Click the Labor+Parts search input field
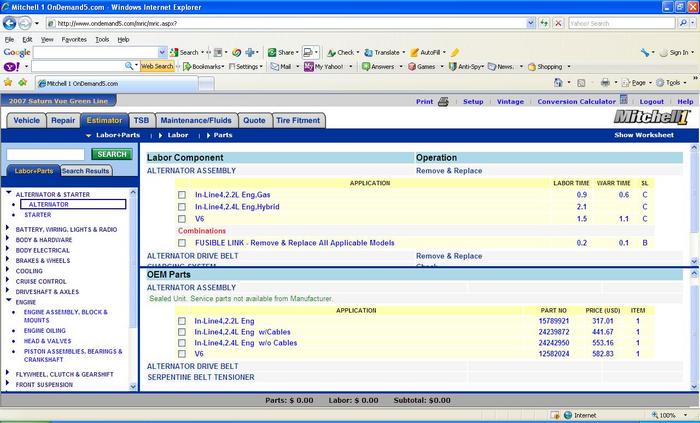The height and width of the screenshot is (423, 700). (45, 154)
